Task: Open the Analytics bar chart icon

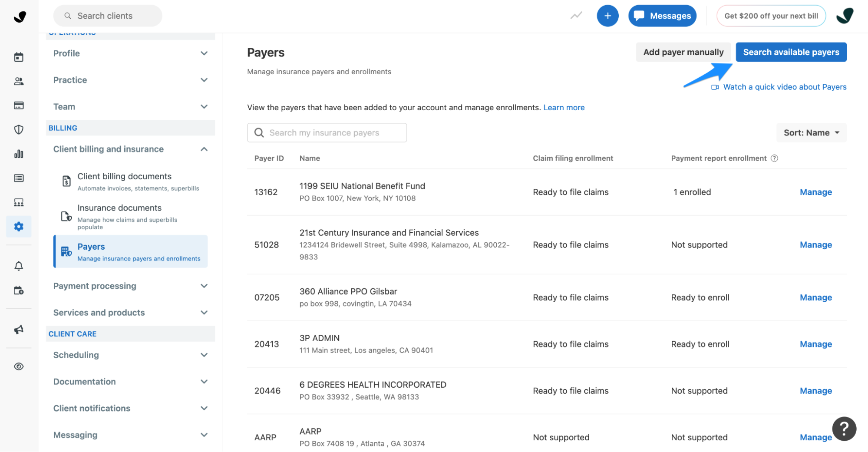Action: (x=19, y=154)
